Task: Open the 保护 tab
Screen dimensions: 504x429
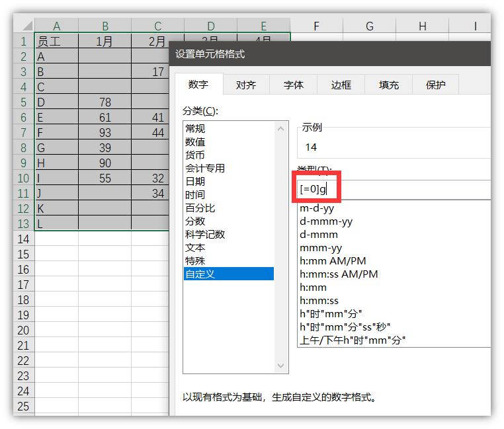Action: 435,85
